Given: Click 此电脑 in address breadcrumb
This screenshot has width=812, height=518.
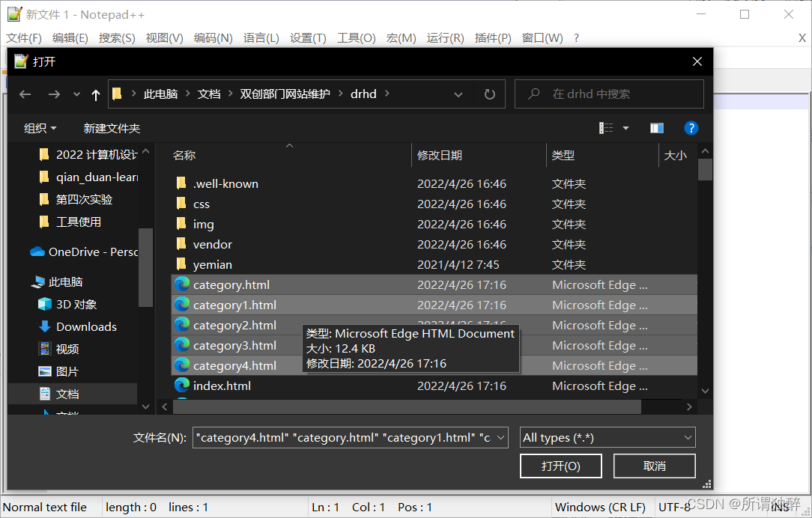Looking at the screenshot, I should [160, 94].
